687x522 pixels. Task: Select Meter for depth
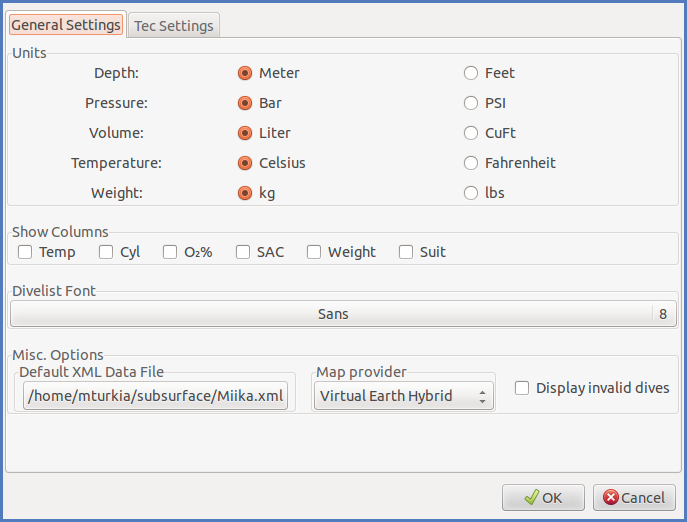pyautogui.click(x=245, y=73)
